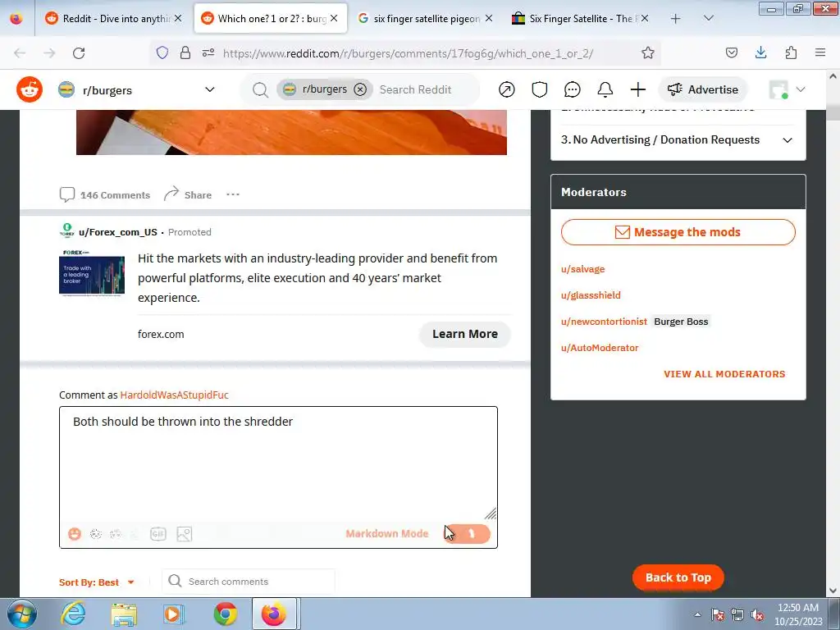Share the post
The height and width of the screenshot is (630, 840).
(188, 194)
